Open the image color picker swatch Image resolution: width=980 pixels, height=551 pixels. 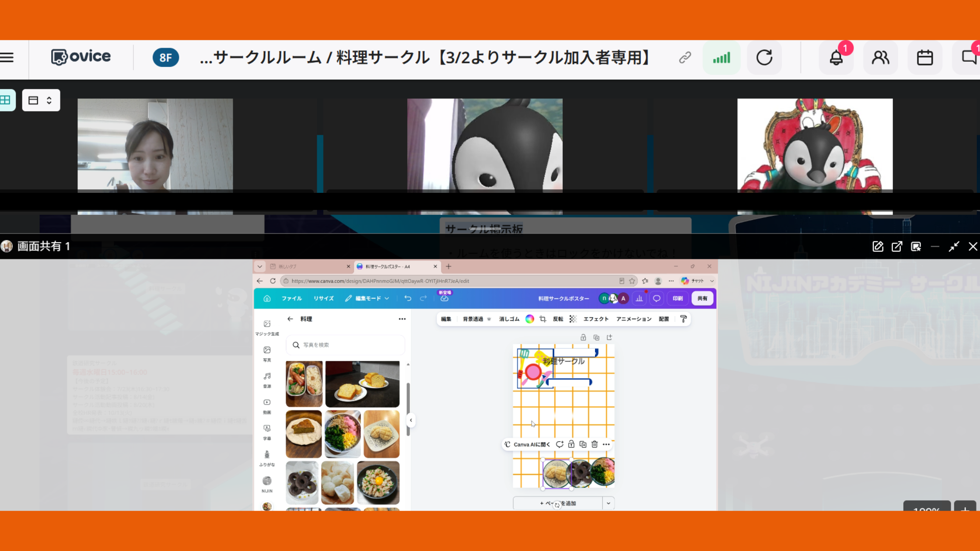click(529, 319)
